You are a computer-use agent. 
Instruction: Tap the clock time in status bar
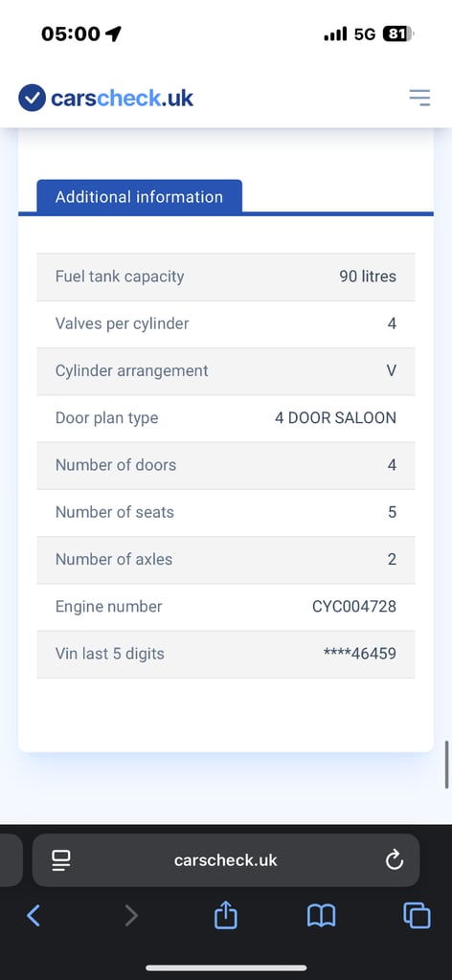point(71,33)
